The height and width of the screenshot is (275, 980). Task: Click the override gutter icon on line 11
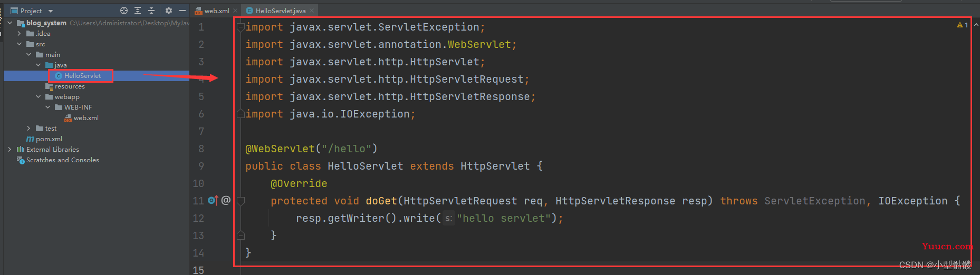pyautogui.click(x=213, y=200)
